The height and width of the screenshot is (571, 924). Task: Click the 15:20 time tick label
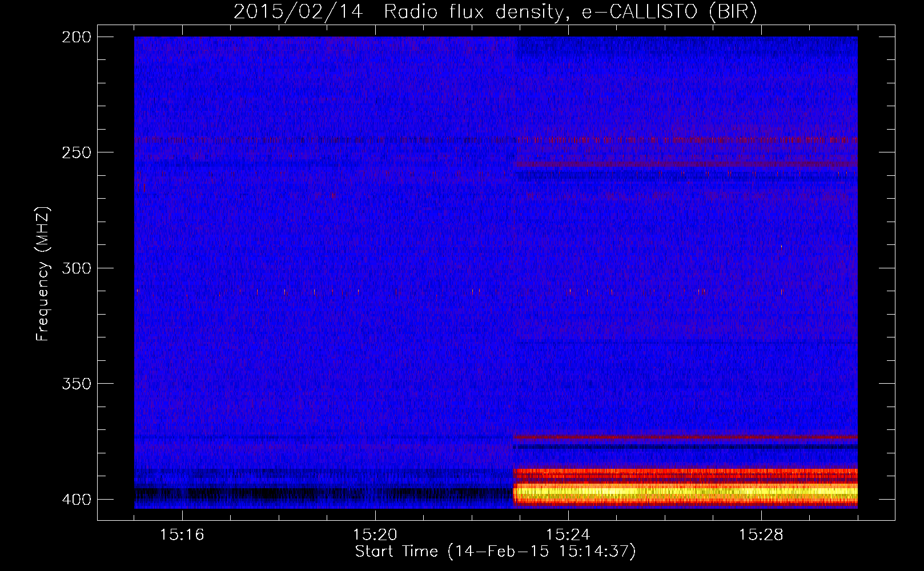pyautogui.click(x=375, y=535)
